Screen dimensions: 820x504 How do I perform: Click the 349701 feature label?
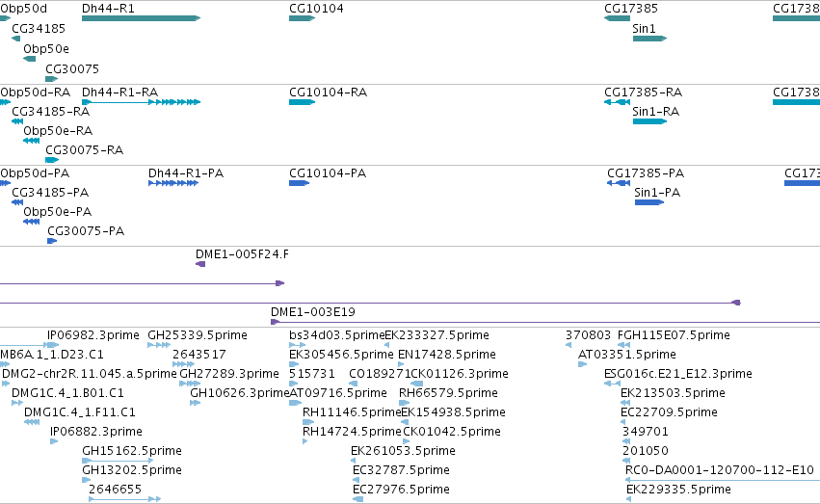[x=646, y=432]
